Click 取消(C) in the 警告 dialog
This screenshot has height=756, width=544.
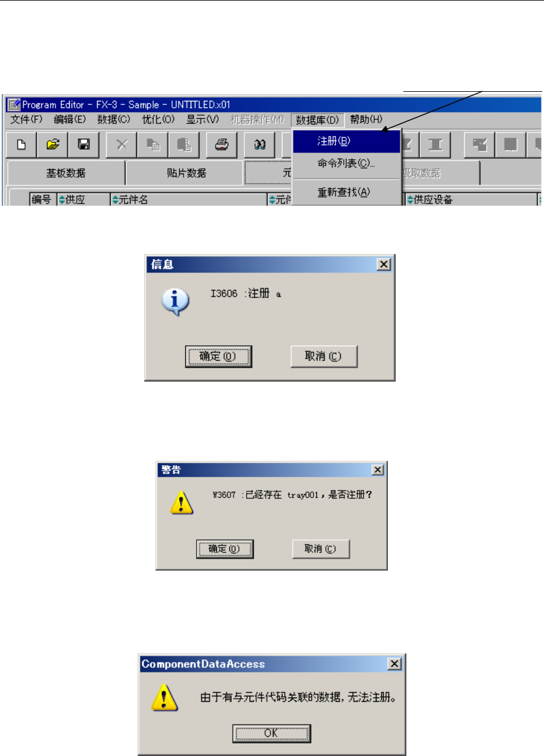point(321,549)
